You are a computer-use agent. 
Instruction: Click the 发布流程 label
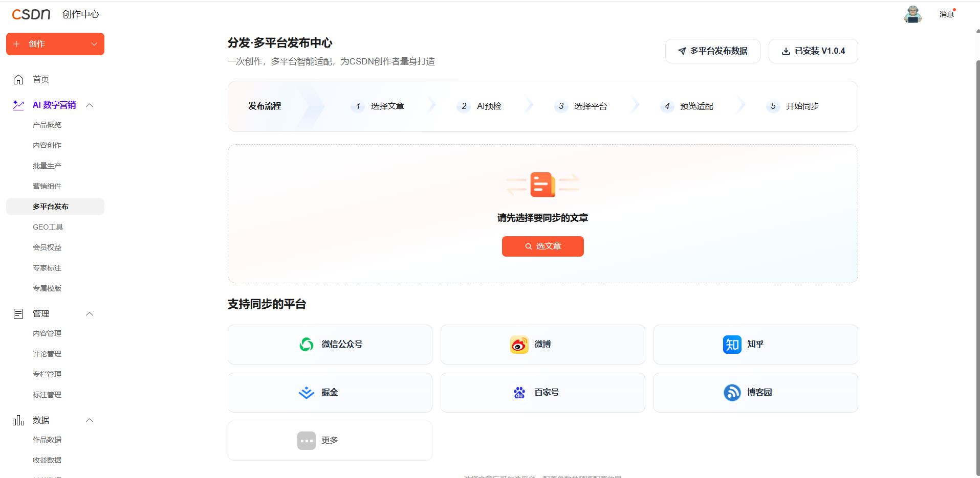[x=265, y=106]
